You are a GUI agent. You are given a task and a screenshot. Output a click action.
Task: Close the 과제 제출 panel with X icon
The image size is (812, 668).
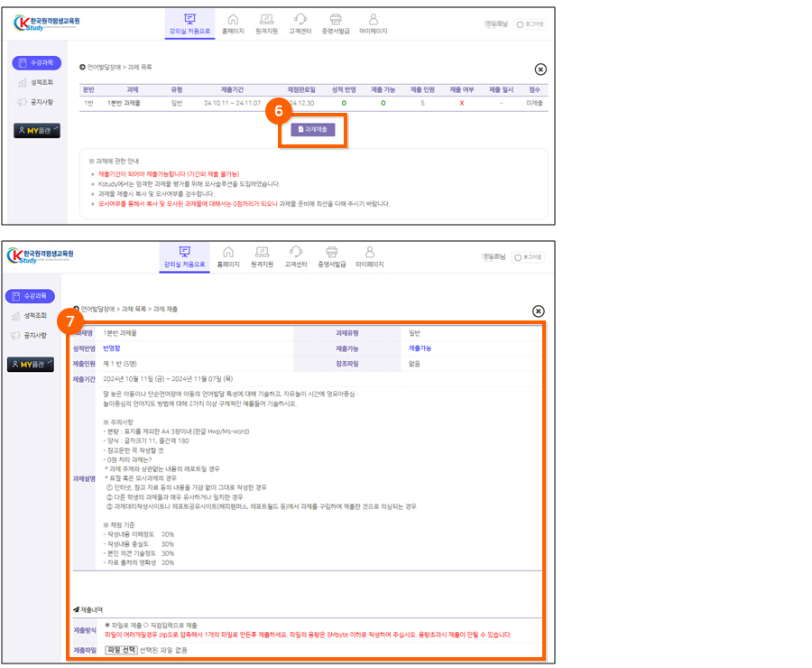click(539, 311)
